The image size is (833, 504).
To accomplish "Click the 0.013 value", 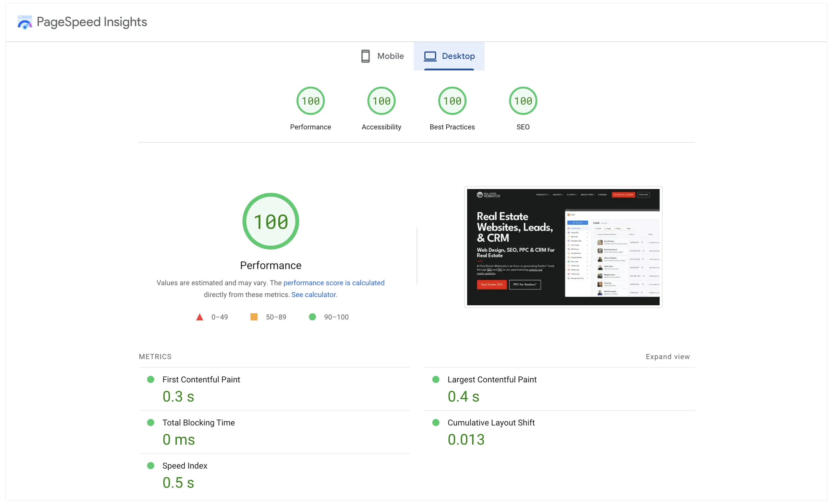I will 466,440.
